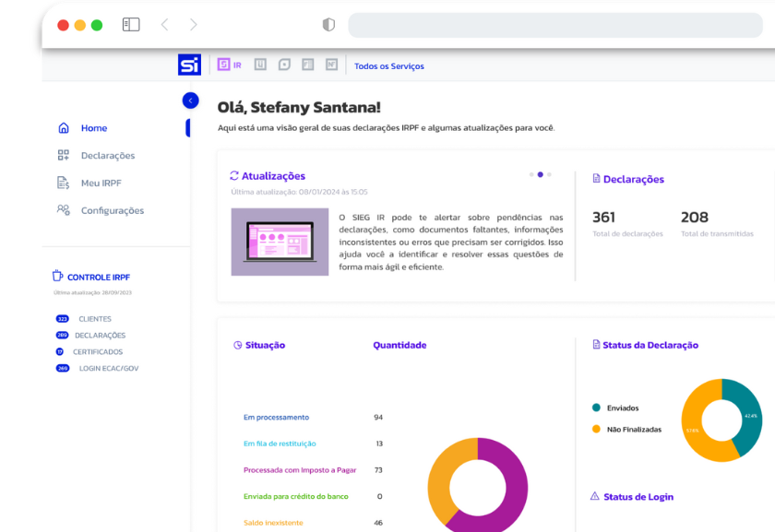The height and width of the screenshot is (532, 775).
Task: Click the Atualizações refresh icon
Action: click(234, 176)
